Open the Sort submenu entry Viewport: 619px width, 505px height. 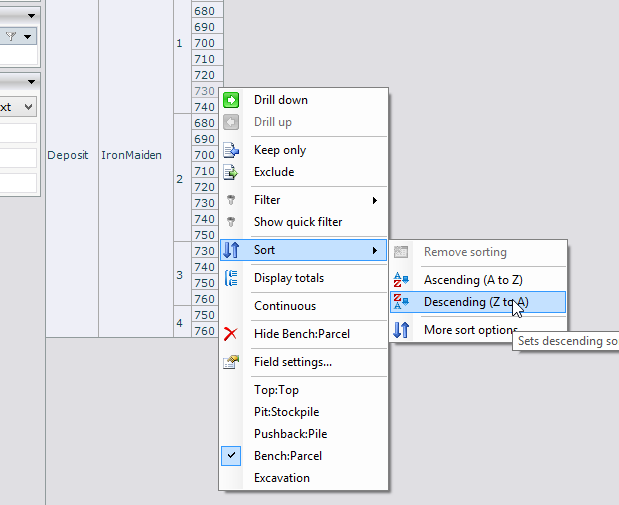(303, 250)
